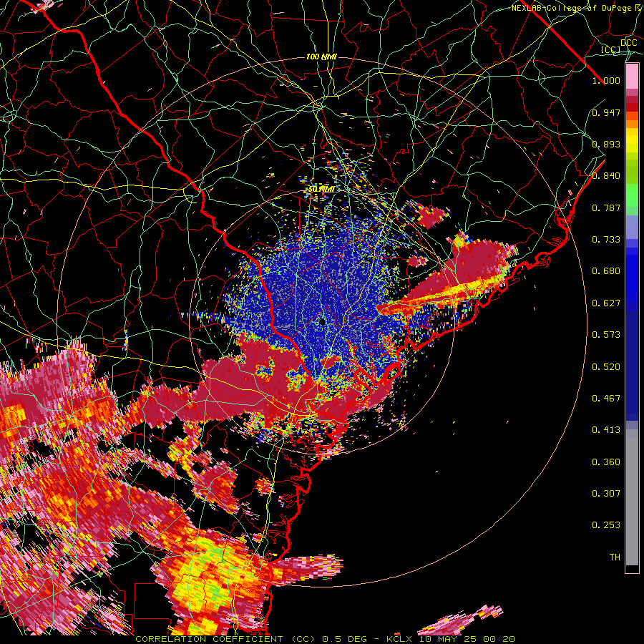This screenshot has width=644, height=644.
Task: Click the 50 NMI range ring label
Action: pyautogui.click(x=321, y=190)
